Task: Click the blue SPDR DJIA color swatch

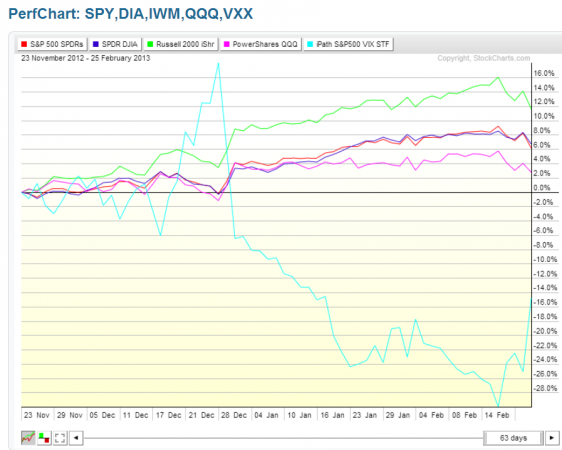Action: coord(96,44)
